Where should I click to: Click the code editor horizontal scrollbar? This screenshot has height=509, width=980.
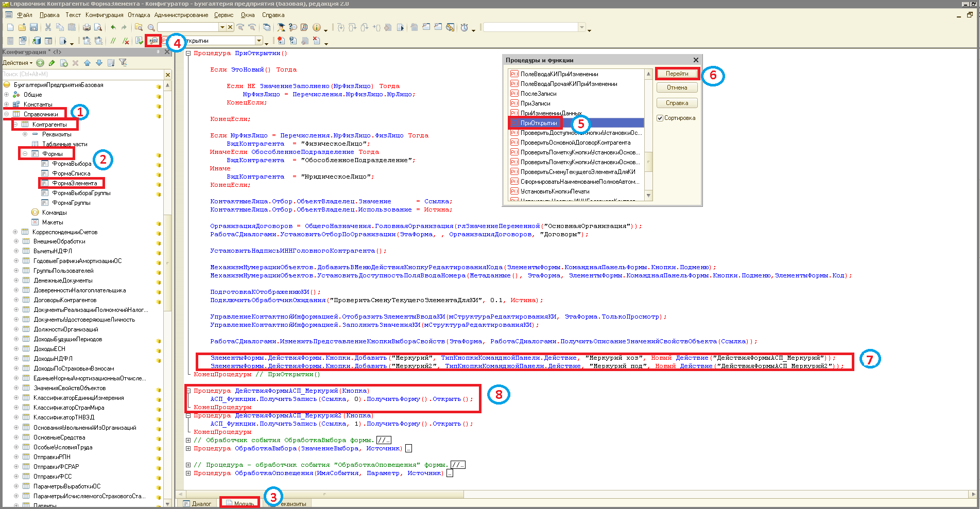[x=577, y=494]
